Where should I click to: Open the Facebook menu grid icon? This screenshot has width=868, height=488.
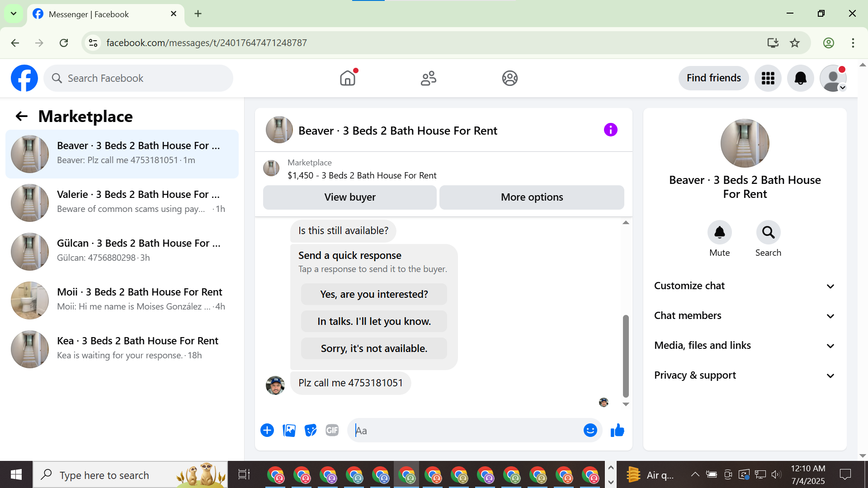coord(768,78)
